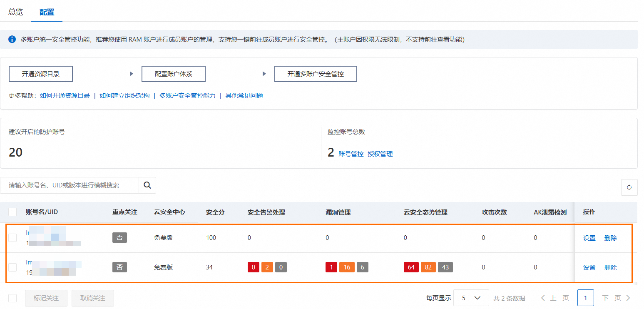Click the 标记关注 button
Image resolution: width=644 pixels, height=309 pixels.
(46, 298)
